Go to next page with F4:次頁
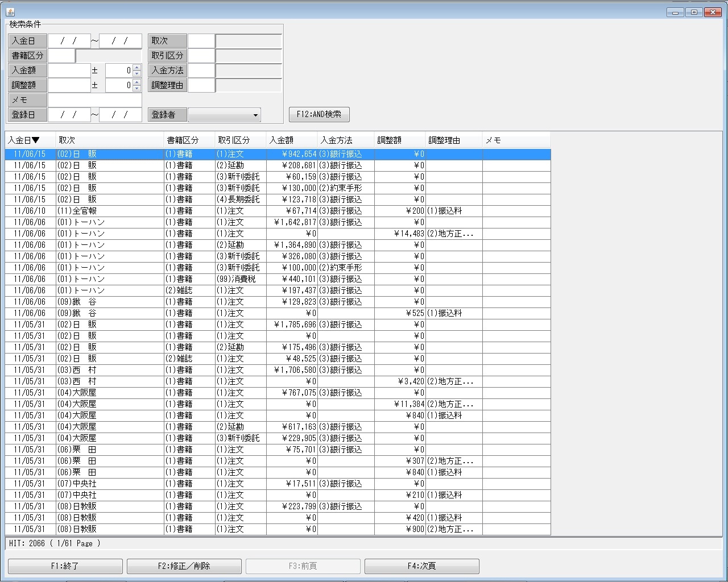 (x=422, y=566)
